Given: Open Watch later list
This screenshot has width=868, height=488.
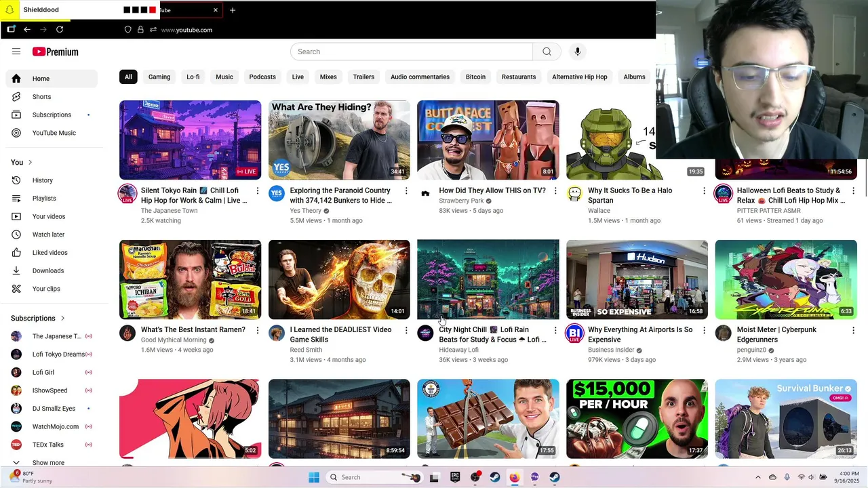Looking at the screenshot, I should [52, 235].
